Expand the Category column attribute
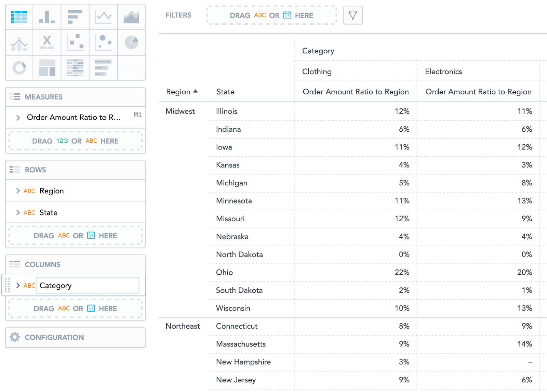The image size is (547, 392). point(18,286)
